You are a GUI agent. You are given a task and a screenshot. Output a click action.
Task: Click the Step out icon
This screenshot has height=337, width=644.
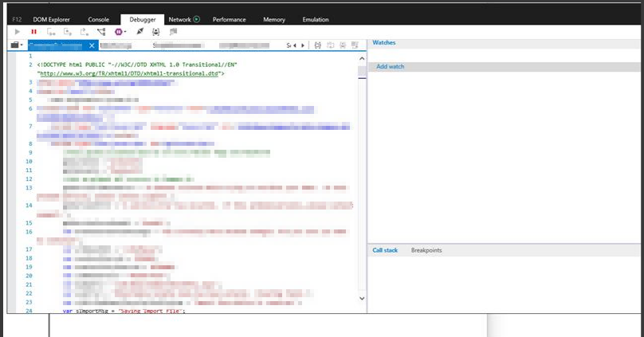pyautogui.click(x=84, y=32)
